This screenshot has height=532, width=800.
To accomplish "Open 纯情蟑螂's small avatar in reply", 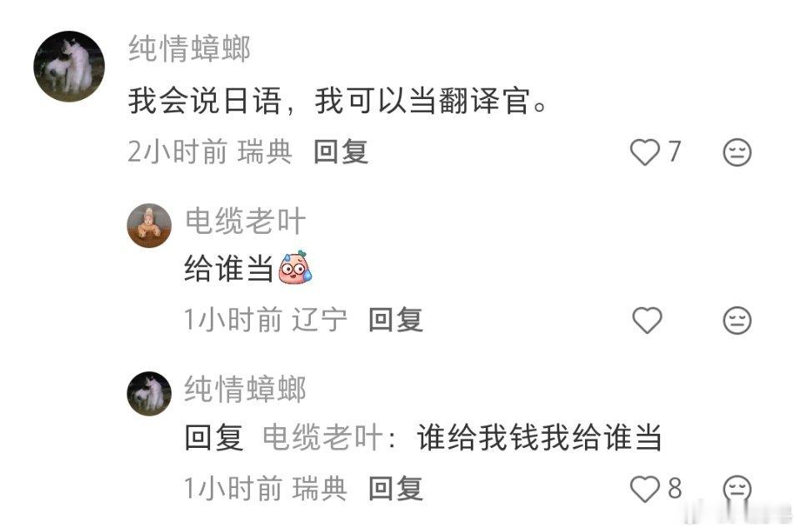I will 149,394.
